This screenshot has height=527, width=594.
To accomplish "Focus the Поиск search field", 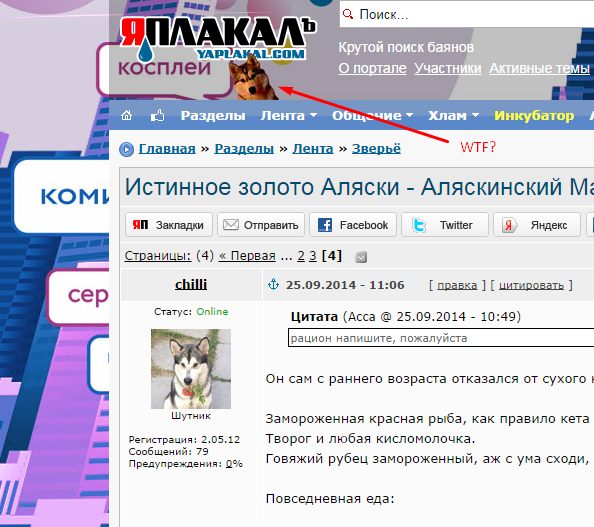I will 467,14.
